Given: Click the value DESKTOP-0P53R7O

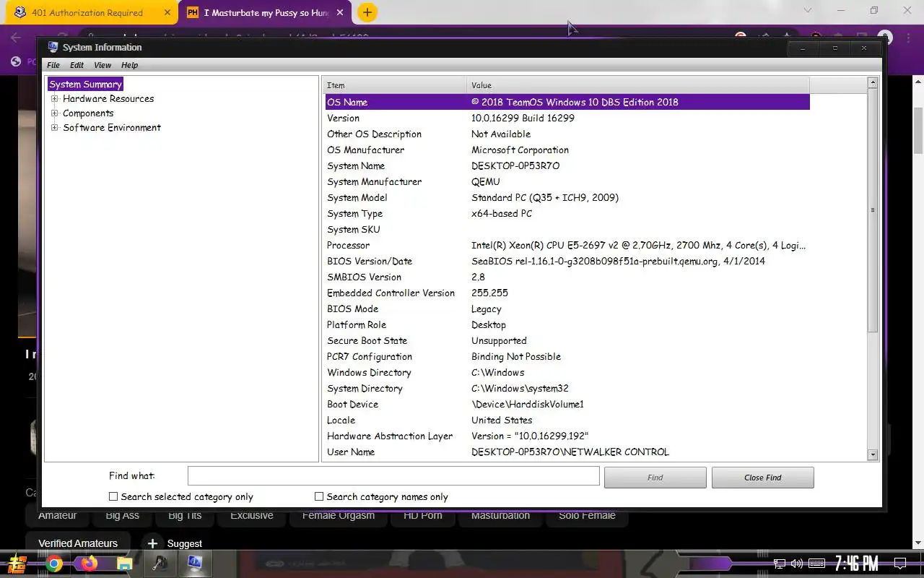Looking at the screenshot, I should pyautogui.click(x=515, y=165).
